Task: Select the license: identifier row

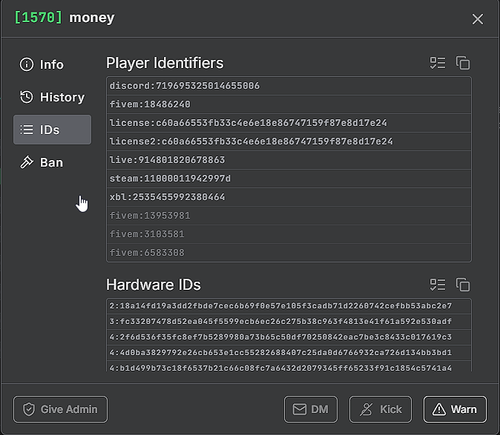Action: click(289, 123)
